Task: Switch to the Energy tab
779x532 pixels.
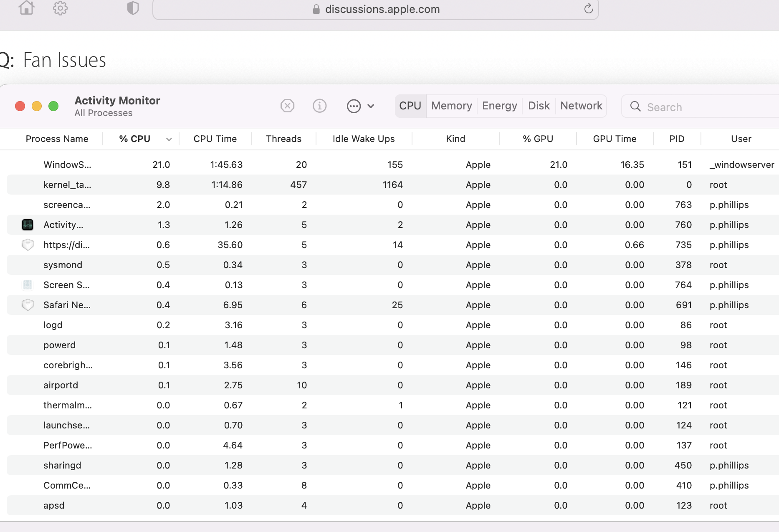Action: pos(500,106)
